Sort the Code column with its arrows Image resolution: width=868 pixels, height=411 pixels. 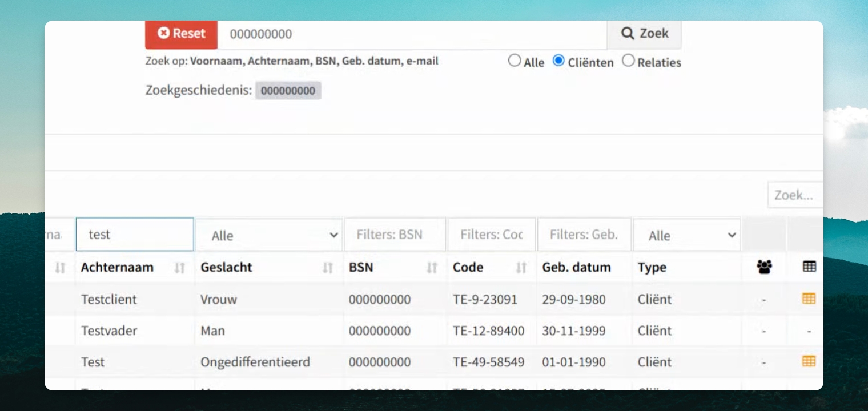pos(521,268)
